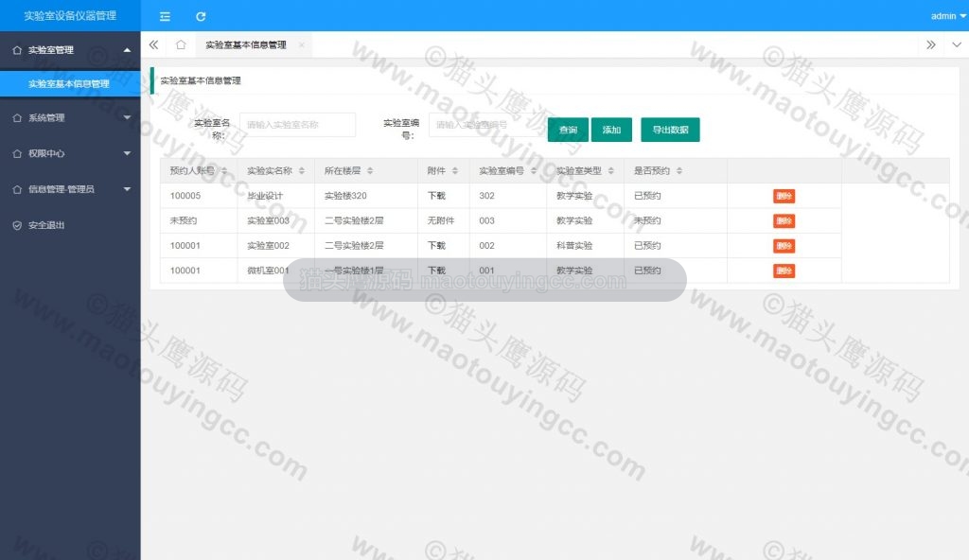
Task: Delete the 毕业设计 row
Action: coord(784,196)
